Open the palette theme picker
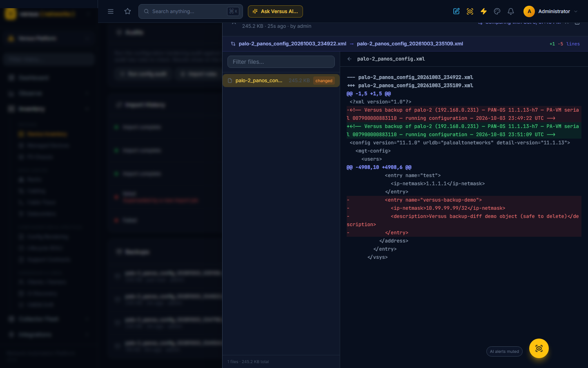This screenshot has width=588, height=368. pos(497,11)
